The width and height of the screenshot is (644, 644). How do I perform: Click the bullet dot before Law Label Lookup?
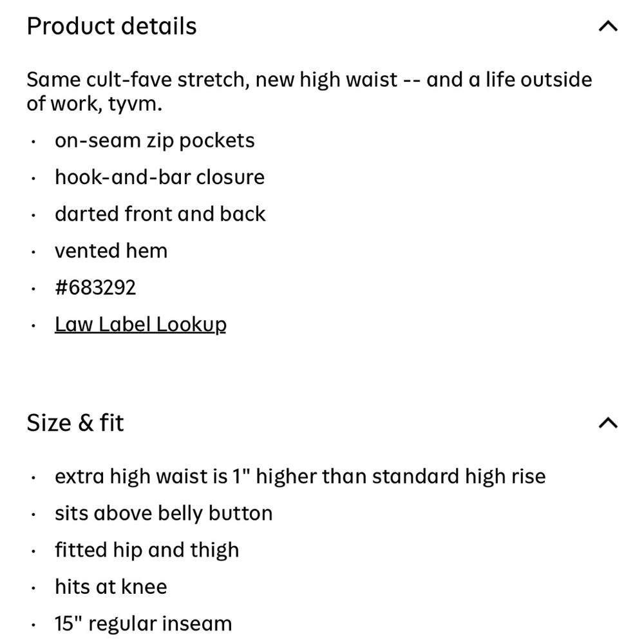pos(33,326)
